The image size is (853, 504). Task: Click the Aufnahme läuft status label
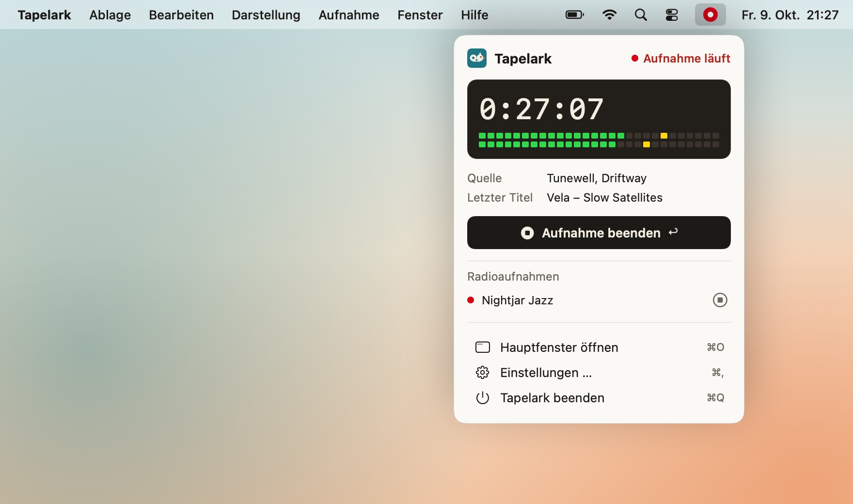pos(681,58)
